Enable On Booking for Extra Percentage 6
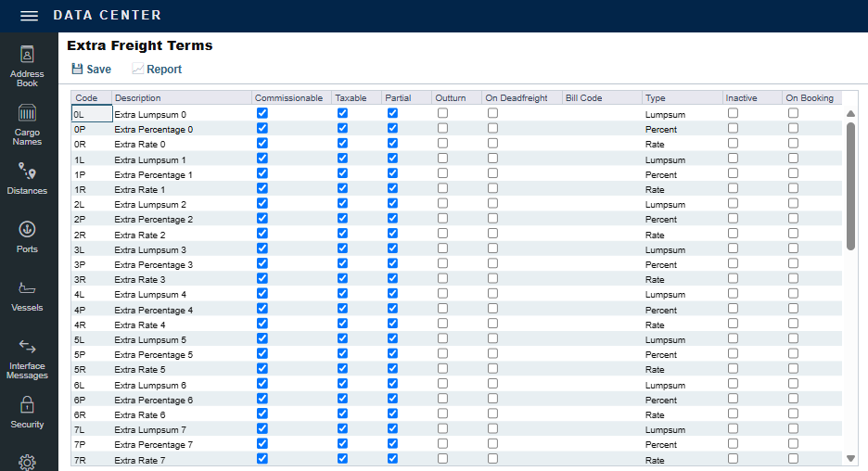The width and height of the screenshot is (868, 471). (793, 399)
